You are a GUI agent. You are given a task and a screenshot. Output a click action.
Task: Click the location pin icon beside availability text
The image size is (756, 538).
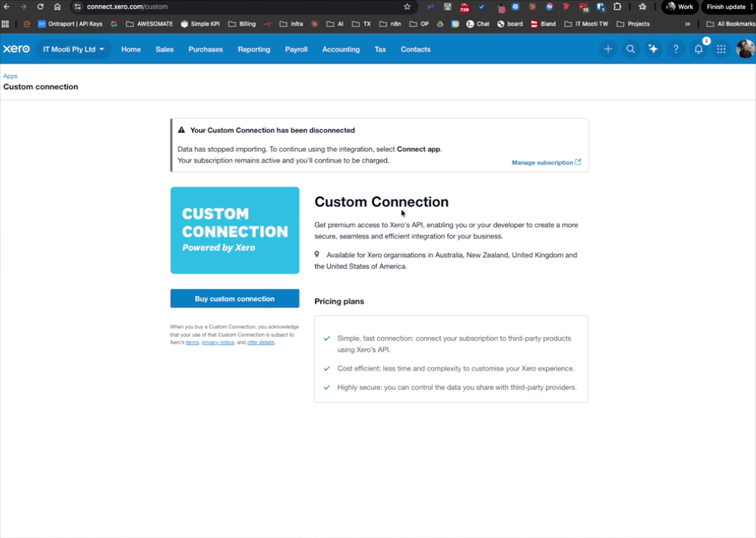click(x=317, y=254)
